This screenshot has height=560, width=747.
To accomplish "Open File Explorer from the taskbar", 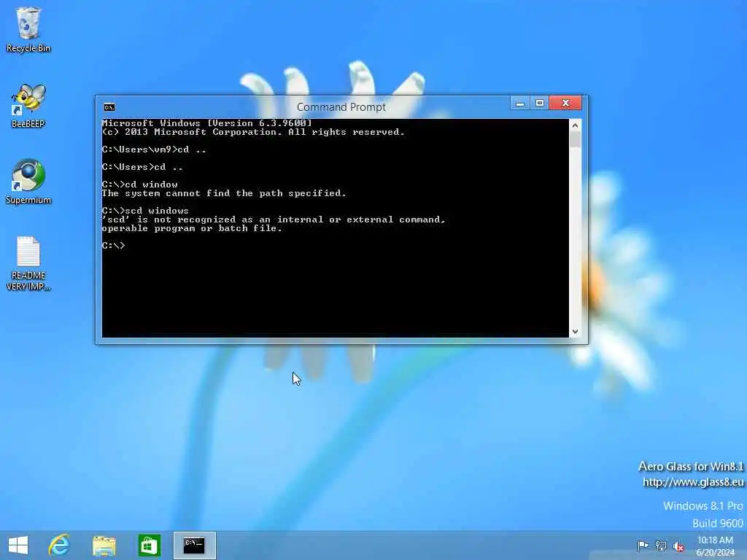I will (104, 545).
